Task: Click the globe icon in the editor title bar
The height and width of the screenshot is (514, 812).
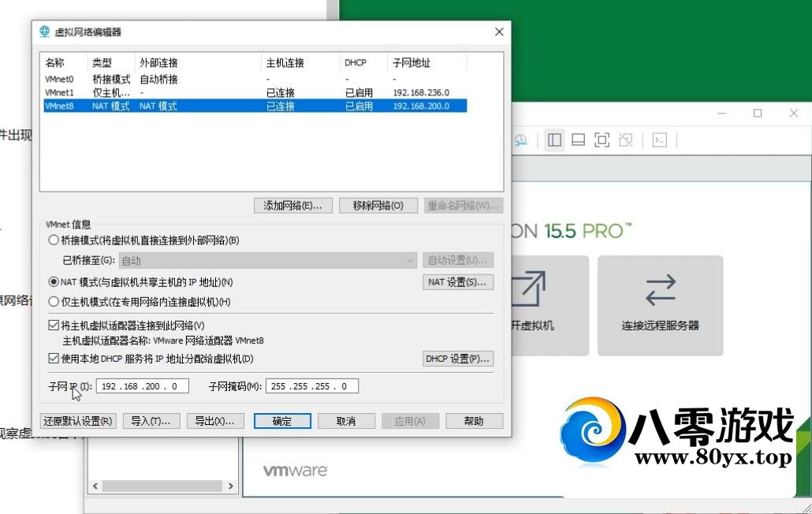Action: coord(45,32)
